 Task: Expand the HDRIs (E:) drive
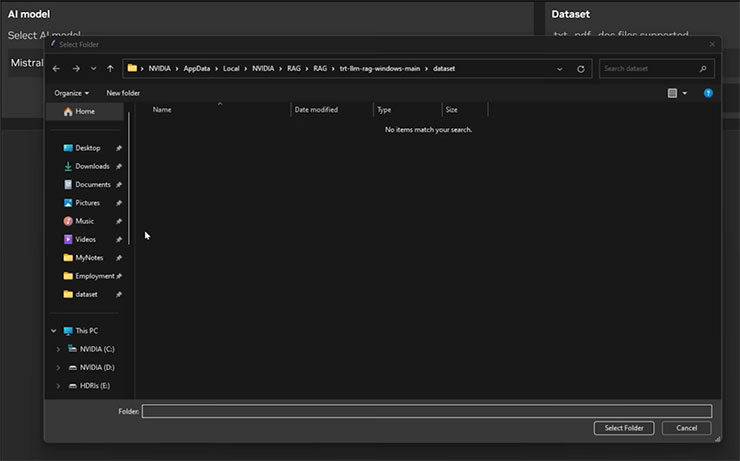click(58, 386)
